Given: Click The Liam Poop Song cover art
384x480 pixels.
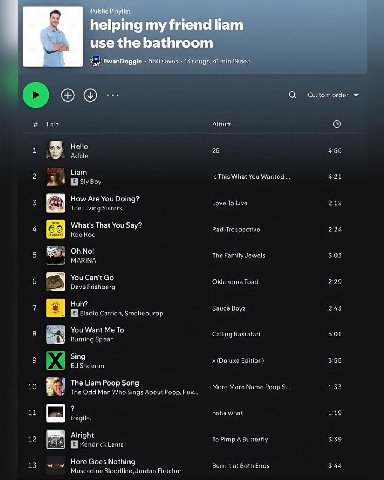Looking at the screenshot, I should coord(56,387).
